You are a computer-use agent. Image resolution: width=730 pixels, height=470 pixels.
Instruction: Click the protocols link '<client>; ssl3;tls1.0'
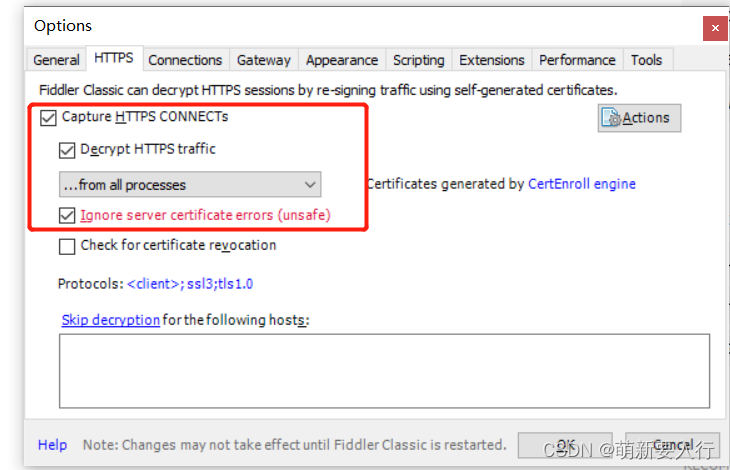pyautogui.click(x=190, y=284)
